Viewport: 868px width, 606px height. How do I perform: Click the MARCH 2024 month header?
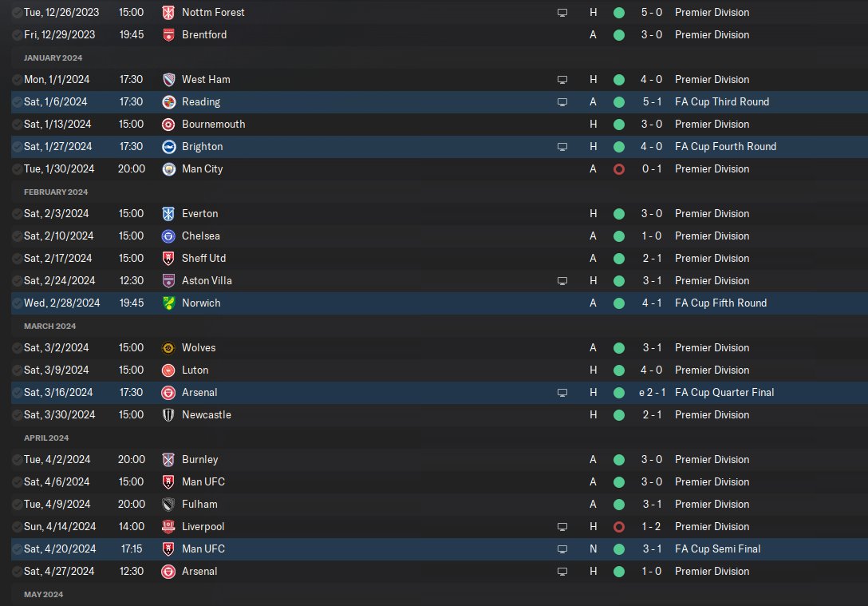[x=49, y=326]
